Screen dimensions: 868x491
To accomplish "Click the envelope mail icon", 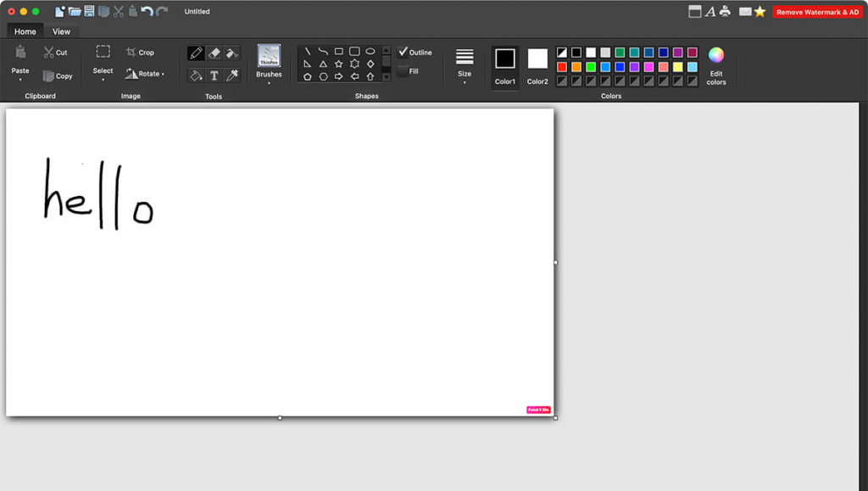I will coord(745,12).
